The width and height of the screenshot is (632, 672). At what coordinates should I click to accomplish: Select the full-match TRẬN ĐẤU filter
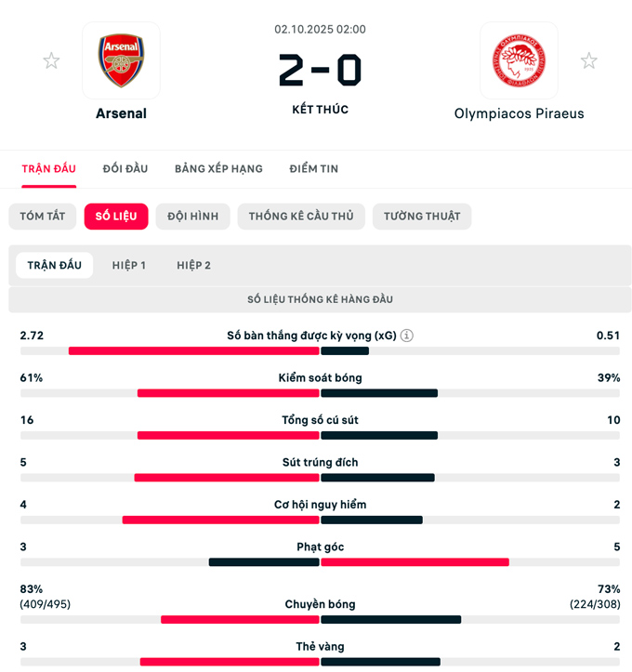point(55,265)
